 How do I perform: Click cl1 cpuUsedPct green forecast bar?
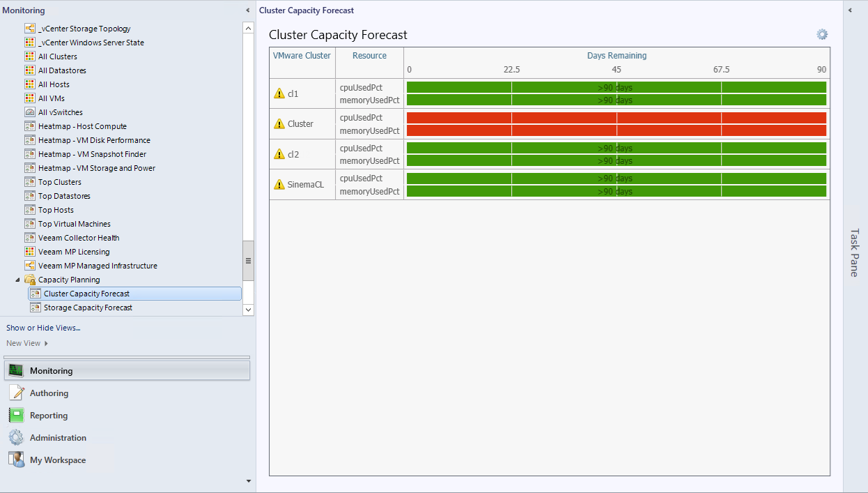click(x=617, y=87)
